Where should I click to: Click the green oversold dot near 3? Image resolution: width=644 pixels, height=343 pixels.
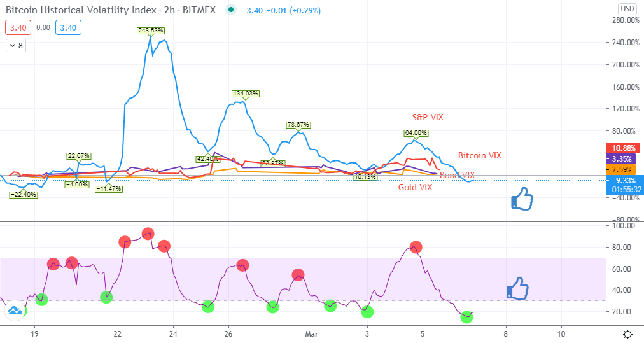(x=368, y=312)
